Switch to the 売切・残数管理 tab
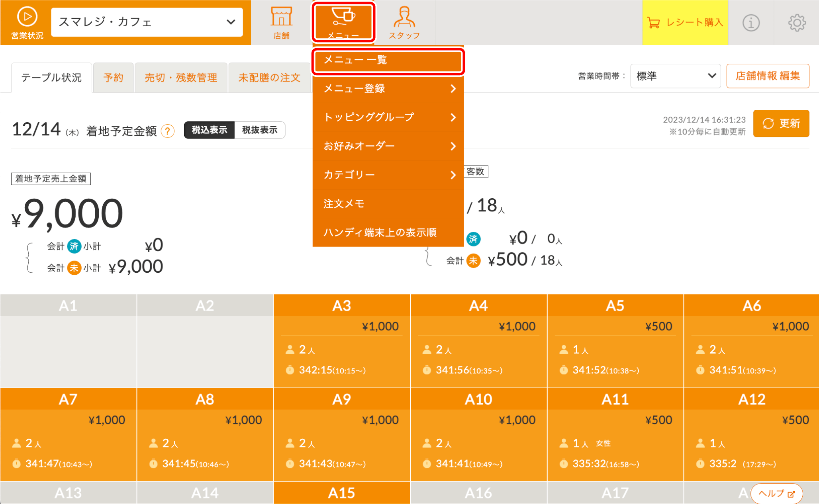This screenshot has height=504, width=819. point(180,78)
